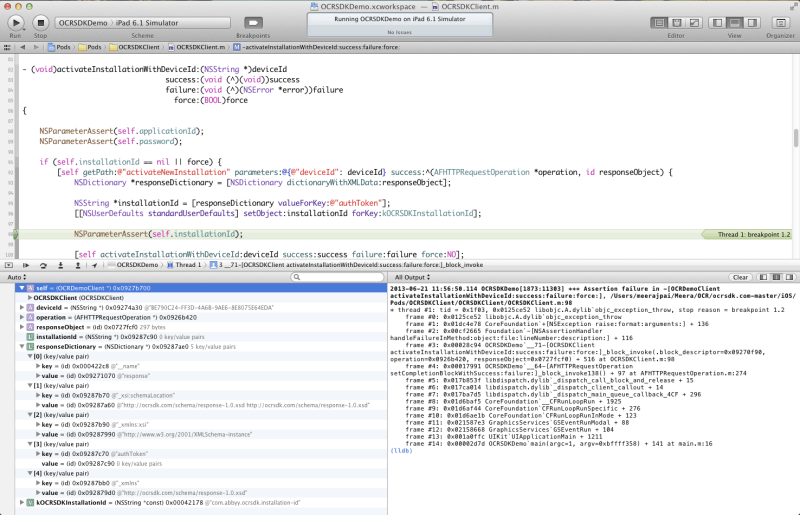Open OCRSDKDemo process in debug bar

134,265
